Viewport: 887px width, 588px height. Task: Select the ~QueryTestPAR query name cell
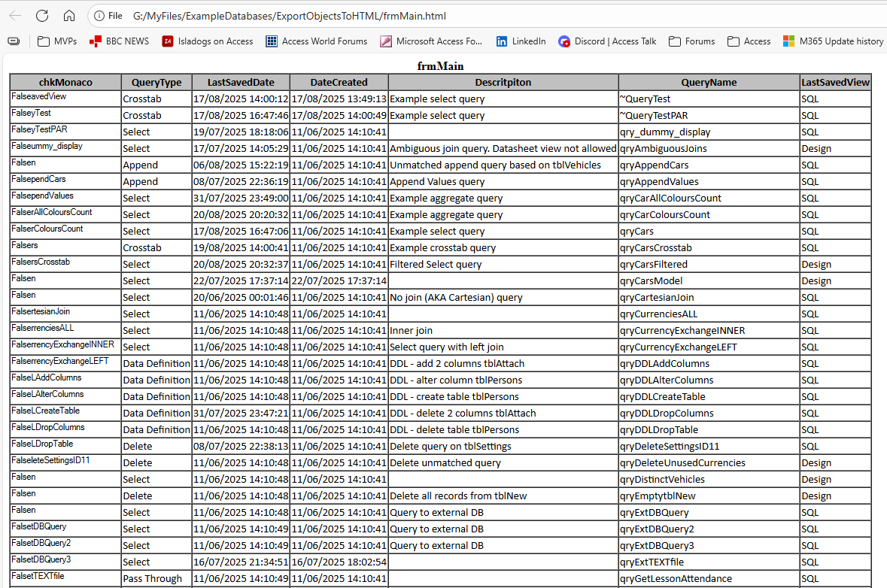pos(709,115)
